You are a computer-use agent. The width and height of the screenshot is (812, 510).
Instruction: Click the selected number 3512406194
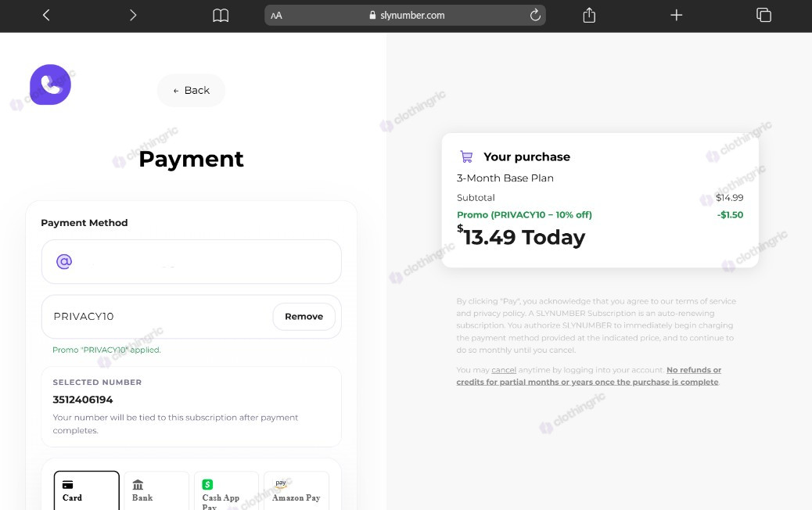pos(83,400)
